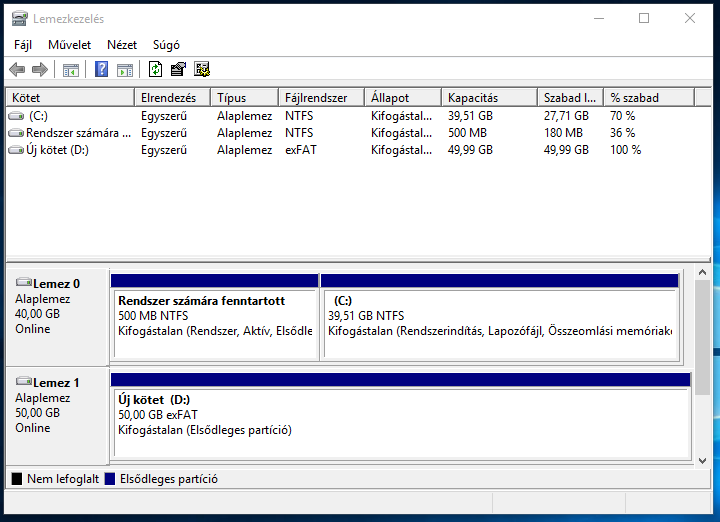
Task: Click the Forward arrow toolbar icon
Action: click(40, 69)
